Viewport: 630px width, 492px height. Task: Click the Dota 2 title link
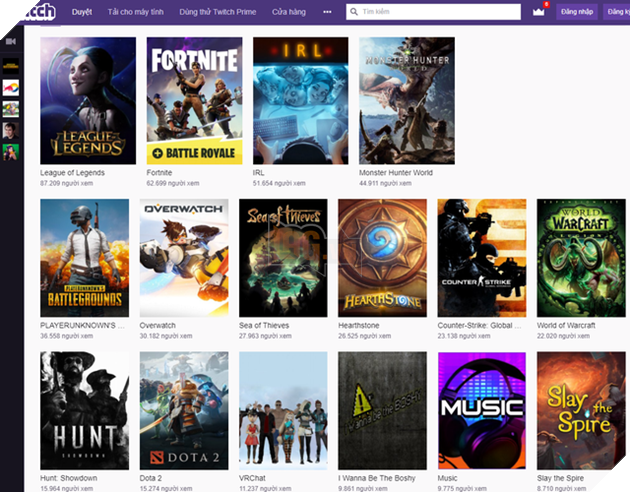coord(151,478)
